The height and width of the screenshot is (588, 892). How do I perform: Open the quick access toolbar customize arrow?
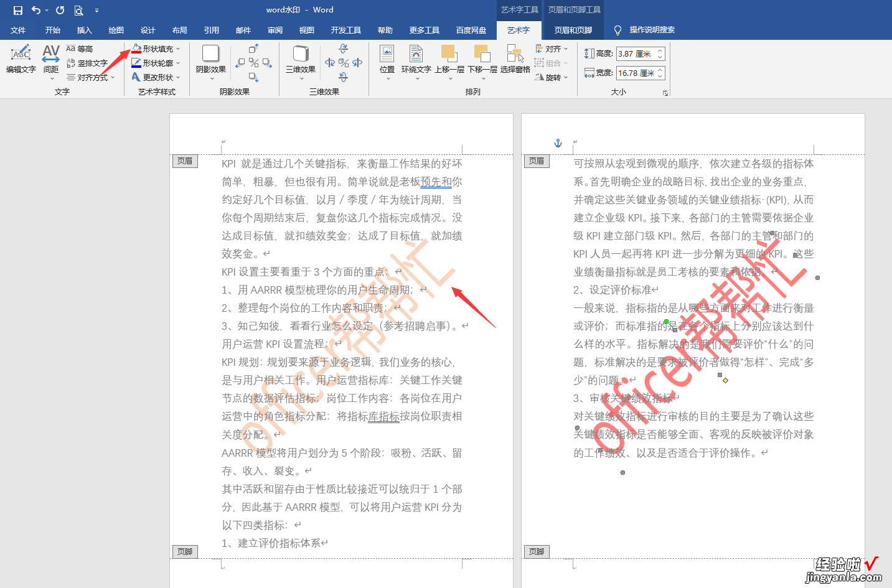tap(96, 11)
